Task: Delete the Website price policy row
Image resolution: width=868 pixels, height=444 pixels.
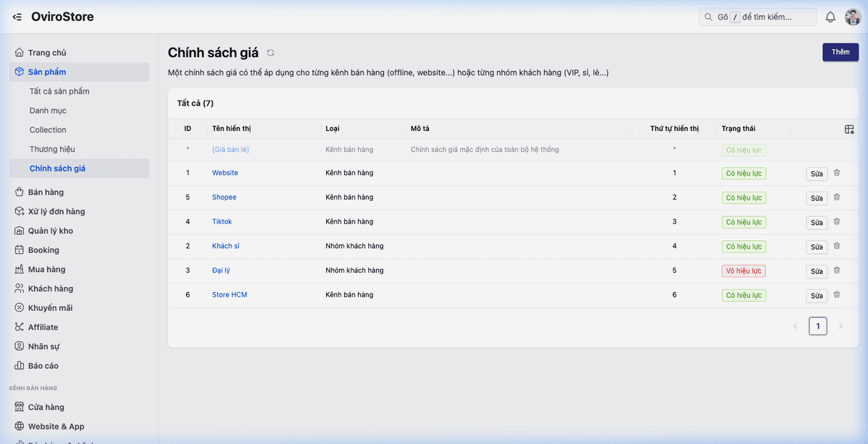Action: (837, 173)
